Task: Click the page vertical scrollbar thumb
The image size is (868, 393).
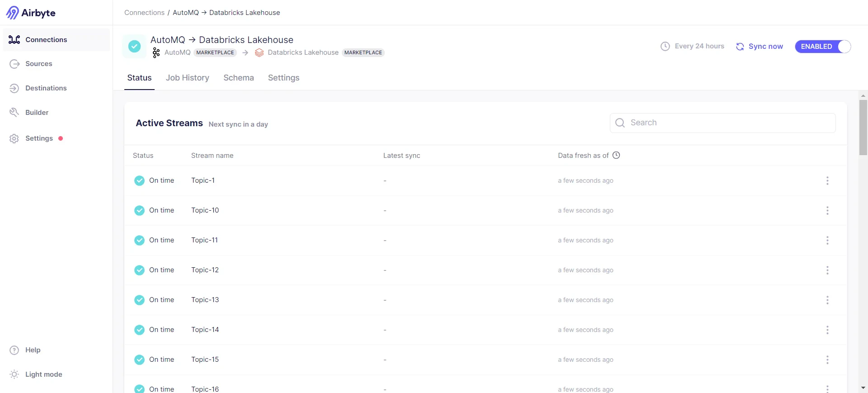Action: (863, 128)
